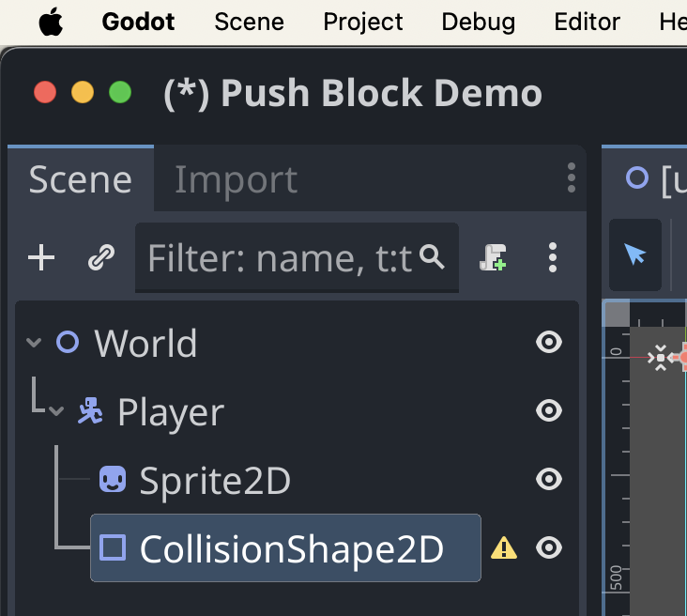Select the Player node row
The height and width of the screenshot is (616, 687).
click(x=297, y=410)
